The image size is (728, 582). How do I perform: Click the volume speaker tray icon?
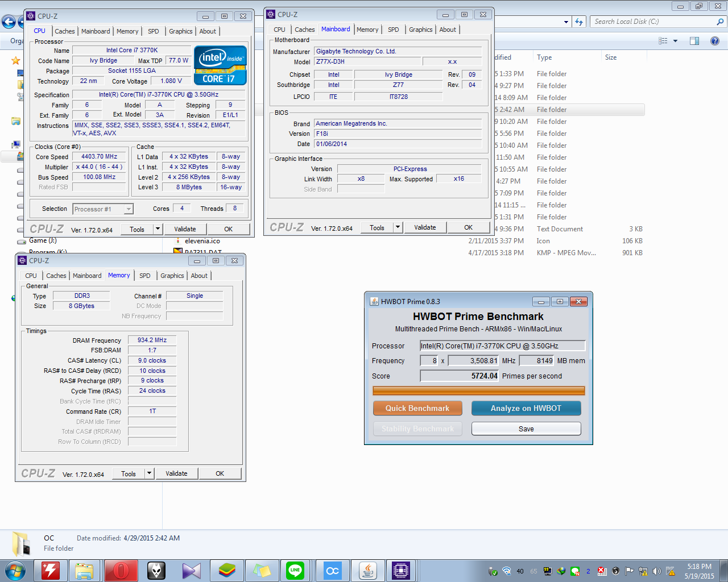tap(656, 571)
